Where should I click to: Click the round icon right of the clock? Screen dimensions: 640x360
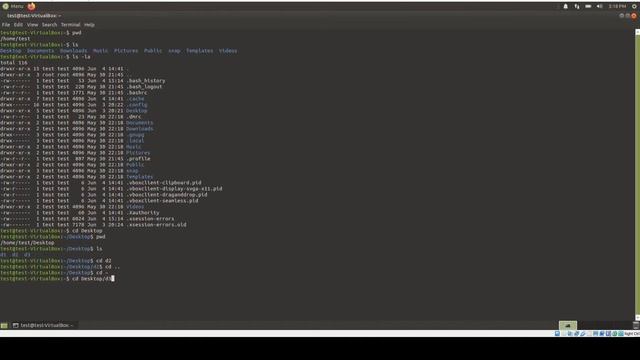point(634,6)
